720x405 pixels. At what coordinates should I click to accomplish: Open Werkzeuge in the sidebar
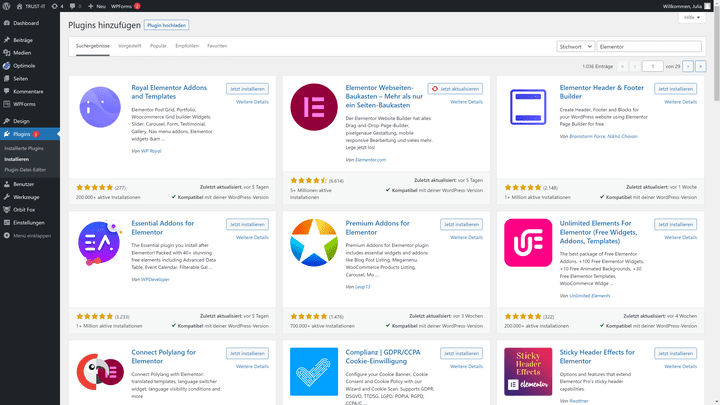(26, 197)
